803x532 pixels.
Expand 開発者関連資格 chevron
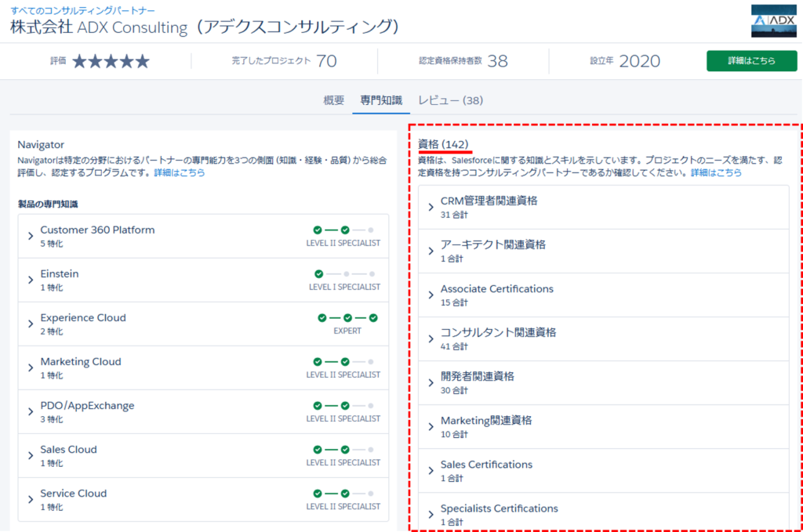point(431,383)
